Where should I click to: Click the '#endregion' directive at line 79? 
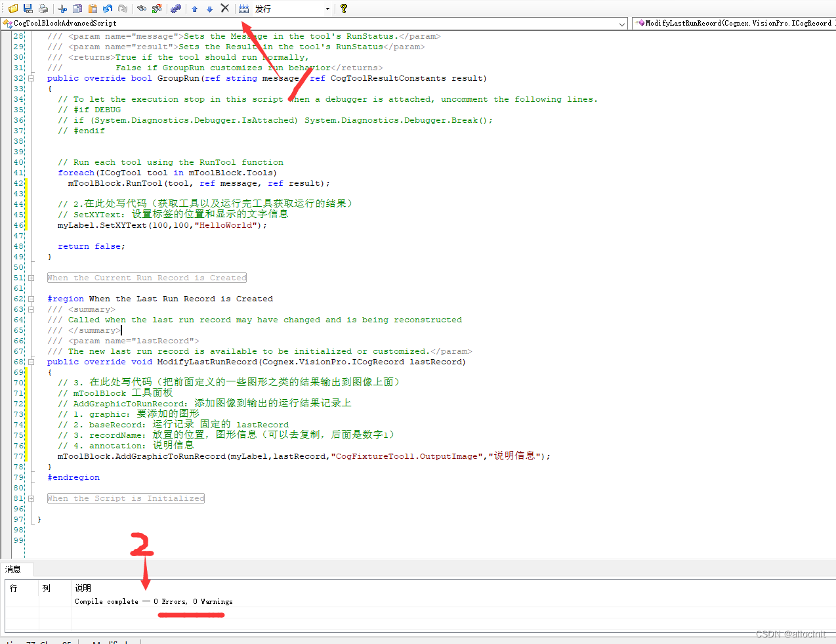pos(73,477)
